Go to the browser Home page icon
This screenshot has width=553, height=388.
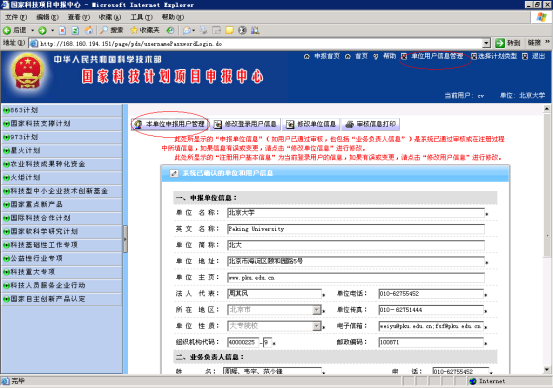[89, 30]
